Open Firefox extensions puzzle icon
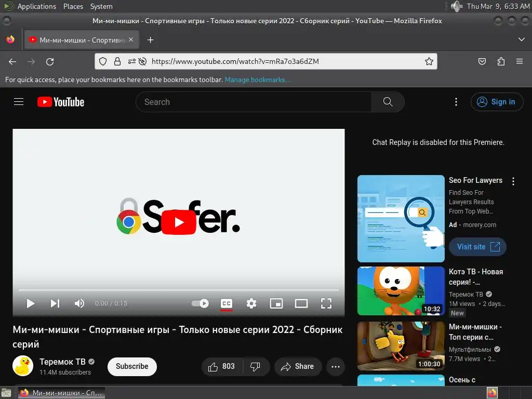This screenshot has width=532, height=399. coord(501,61)
